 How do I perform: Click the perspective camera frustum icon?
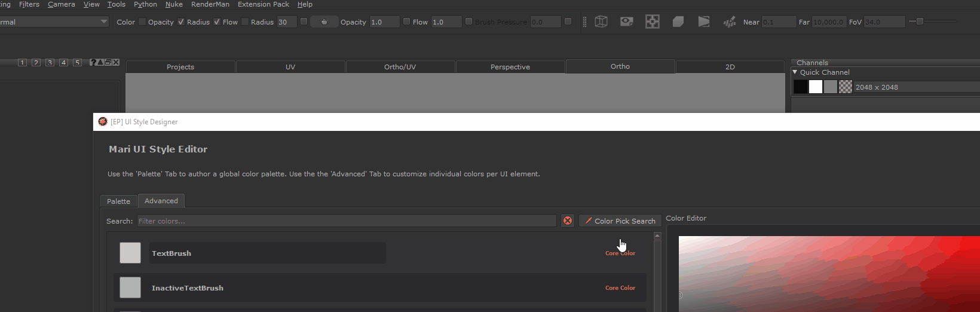pos(704,22)
